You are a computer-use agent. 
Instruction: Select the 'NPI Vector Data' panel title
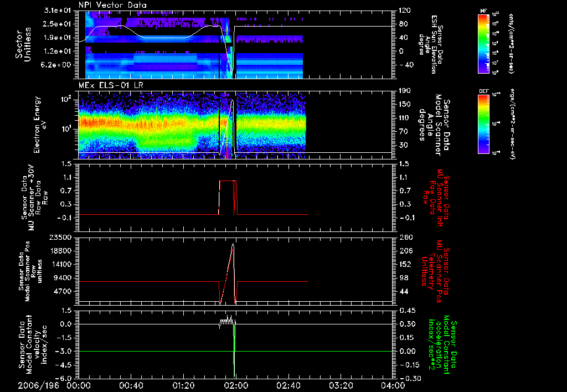pos(112,5)
